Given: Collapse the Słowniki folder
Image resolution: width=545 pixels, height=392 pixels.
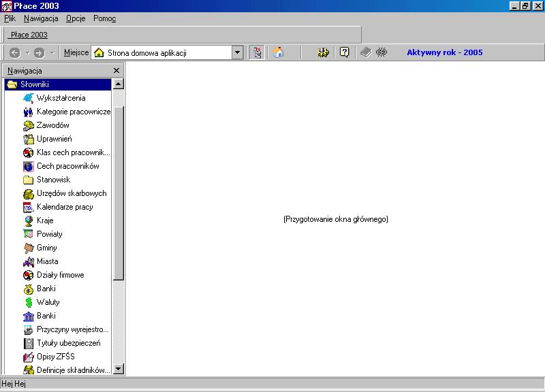Looking at the screenshot, I should pos(12,84).
